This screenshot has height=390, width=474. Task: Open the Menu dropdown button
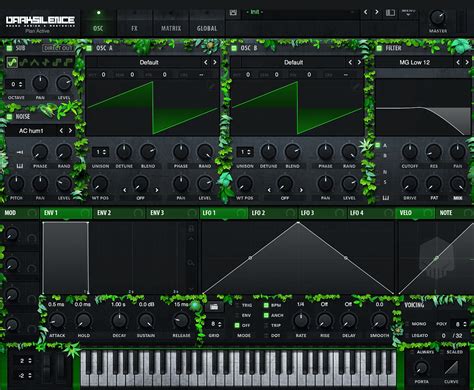[408, 13]
